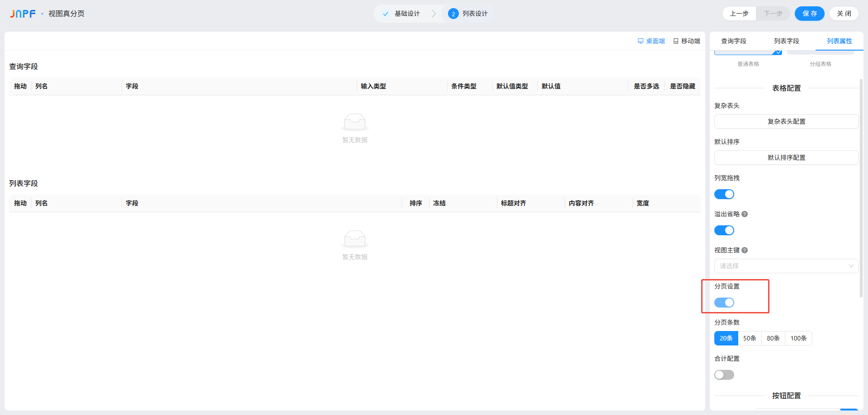This screenshot has width=868, height=415.
Task: Click the 保存 button
Action: [x=809, y=14]
